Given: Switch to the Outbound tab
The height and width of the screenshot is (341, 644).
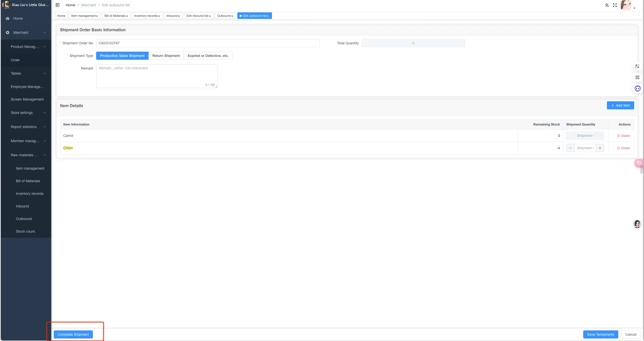Looking at the screenshot, I should (224, 16).
